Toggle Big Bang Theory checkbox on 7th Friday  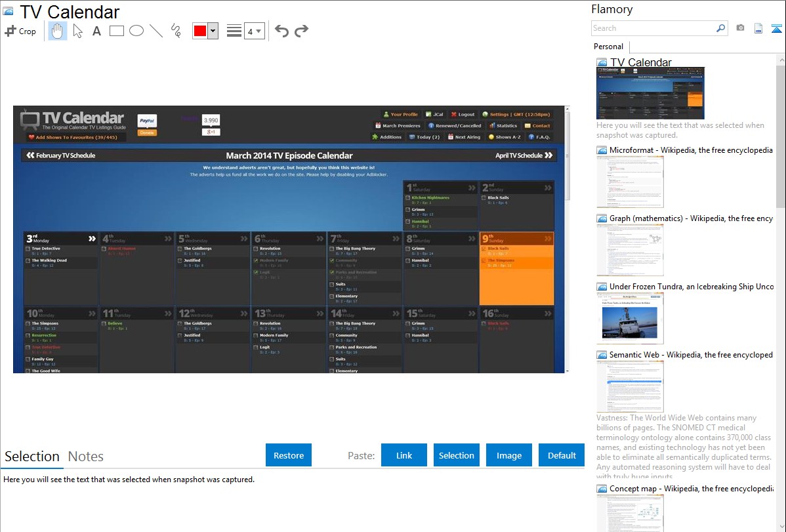(332, 249)
